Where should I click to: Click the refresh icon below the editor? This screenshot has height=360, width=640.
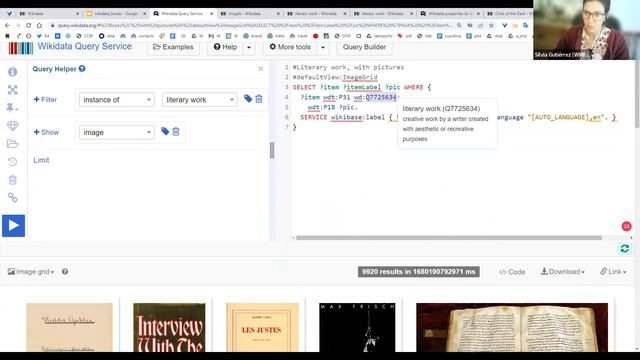624,249
